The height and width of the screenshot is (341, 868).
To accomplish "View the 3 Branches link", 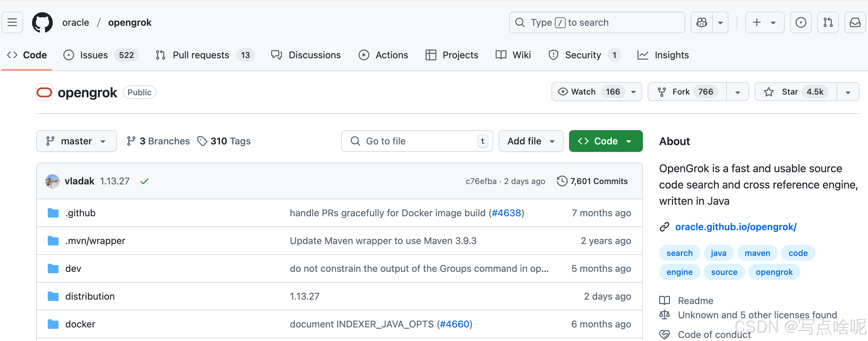I will point(158,141).
